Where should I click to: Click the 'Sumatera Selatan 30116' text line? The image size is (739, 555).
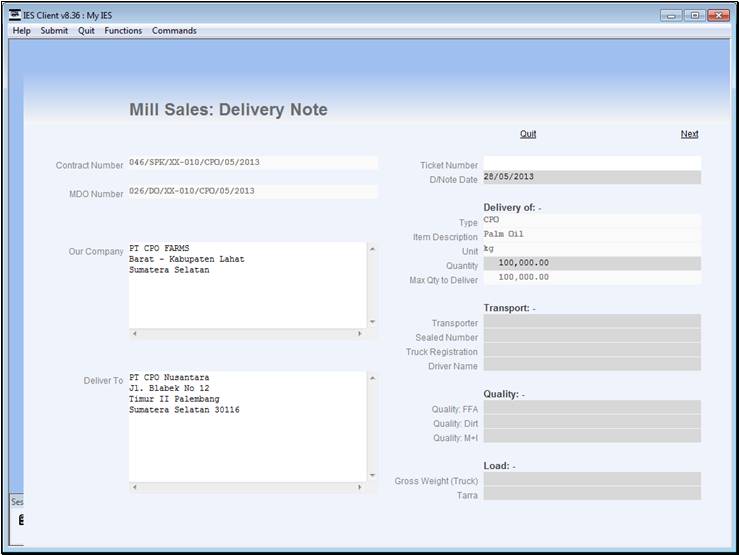click(x=184, y=410)
